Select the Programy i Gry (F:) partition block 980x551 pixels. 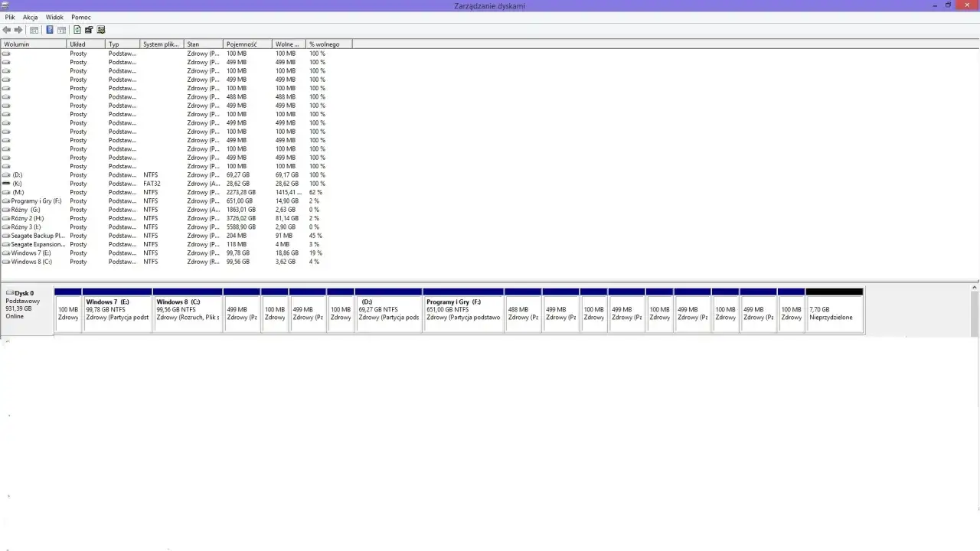point(462,313)
